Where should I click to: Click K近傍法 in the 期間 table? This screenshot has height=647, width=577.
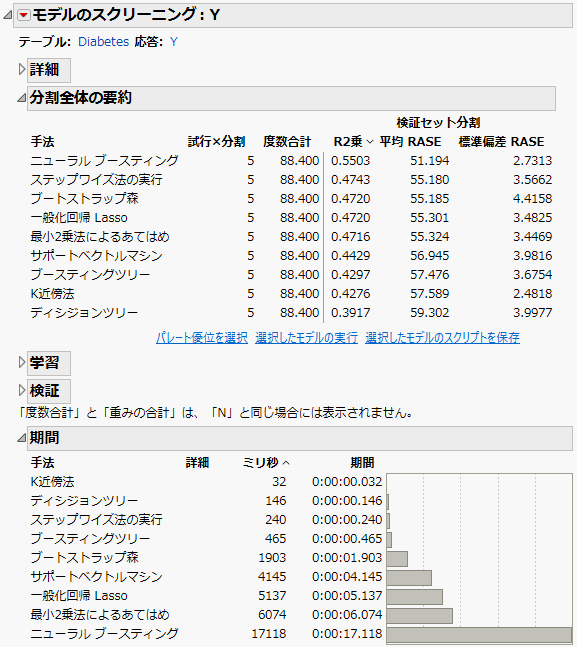(x=52, y=482)
